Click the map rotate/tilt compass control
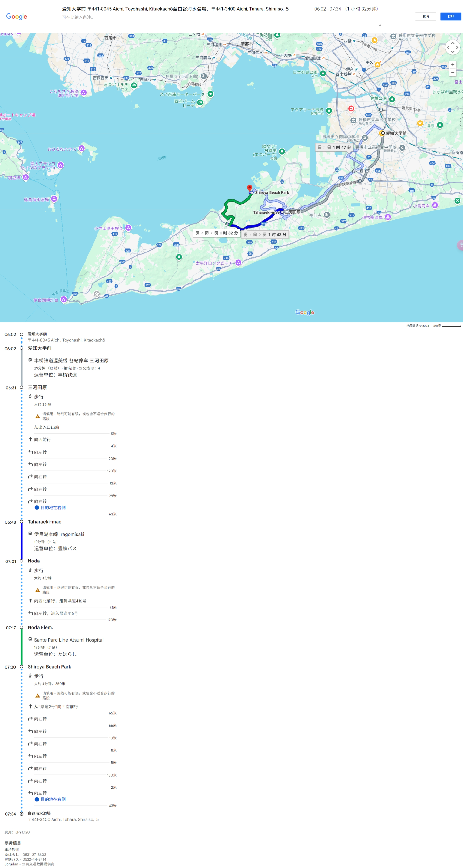Image resolution: width=463 pixels, height=868 pixels. [x=452, y=47]
